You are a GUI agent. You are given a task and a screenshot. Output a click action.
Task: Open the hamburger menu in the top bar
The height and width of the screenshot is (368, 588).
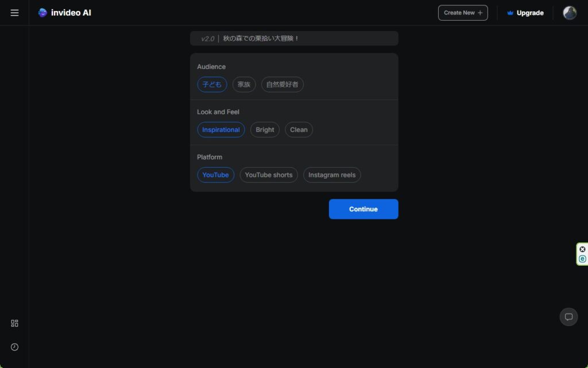[14, 13]
